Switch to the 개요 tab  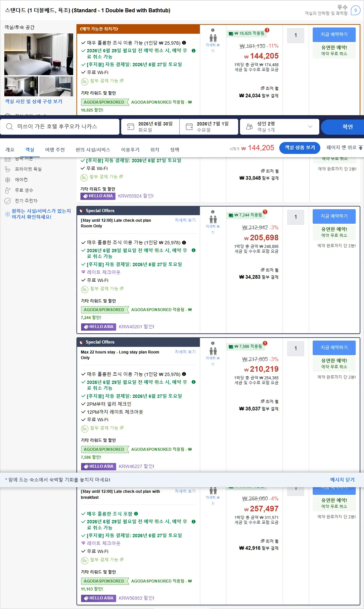point(10,150)
